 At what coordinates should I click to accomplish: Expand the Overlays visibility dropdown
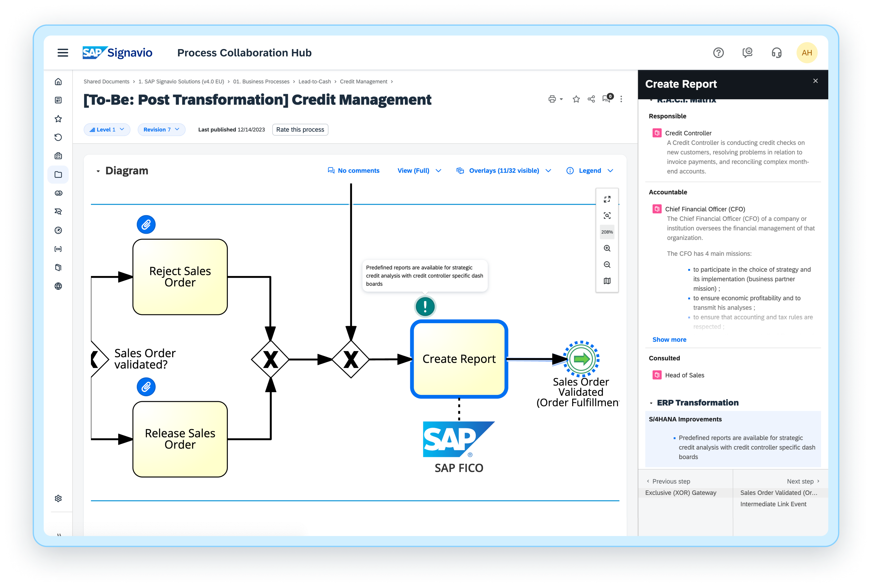[x=504, y=171]
